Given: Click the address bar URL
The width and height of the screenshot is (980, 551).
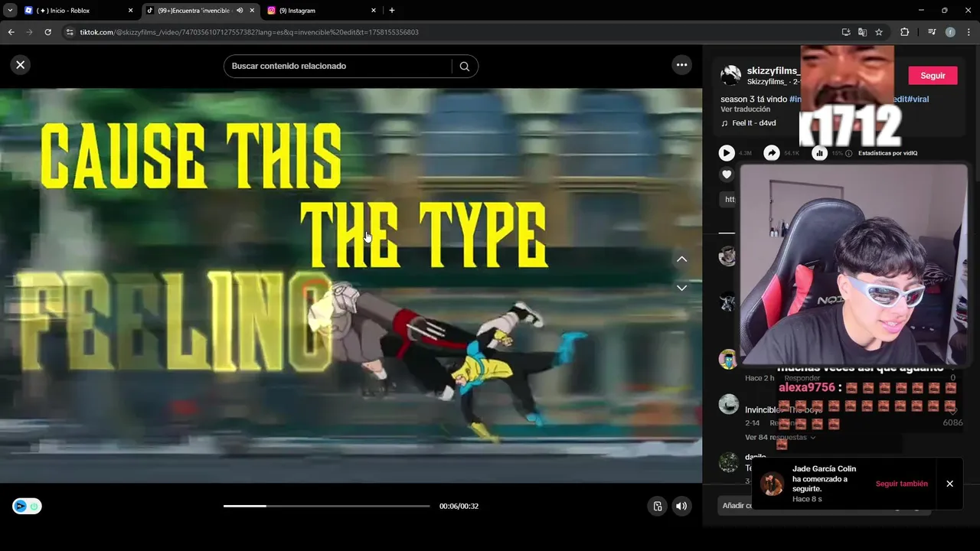Looking at the screenshot, I should coord(249,32).
